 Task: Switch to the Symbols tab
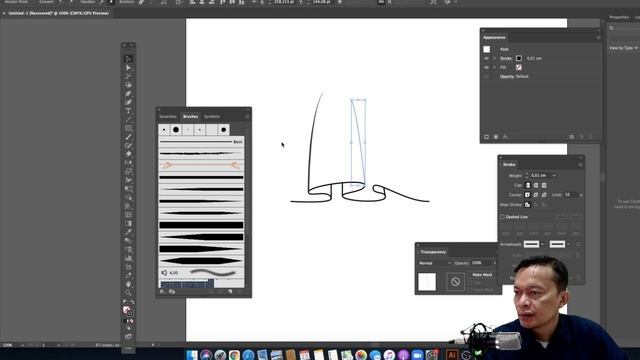point(212,116)
